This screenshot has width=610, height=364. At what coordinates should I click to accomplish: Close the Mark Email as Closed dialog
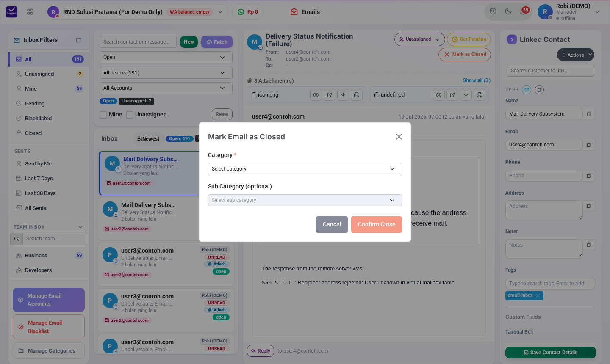pos(399,137)
